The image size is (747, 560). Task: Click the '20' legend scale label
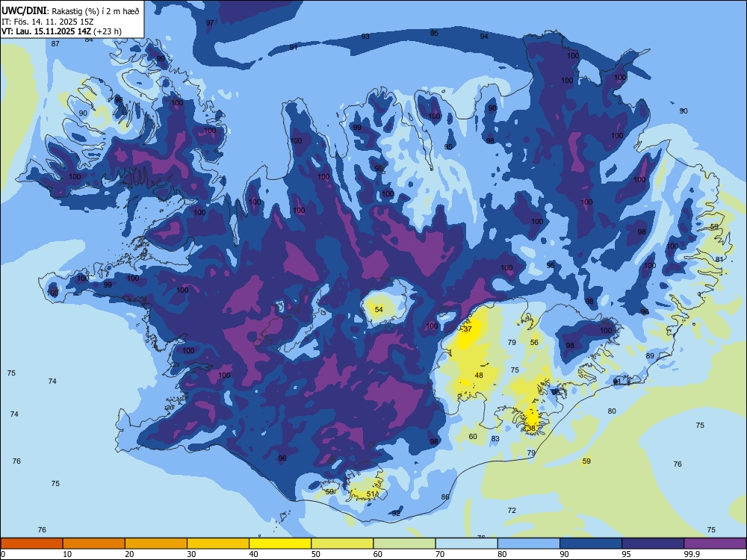pyautogui.click(x=129, y=554)
